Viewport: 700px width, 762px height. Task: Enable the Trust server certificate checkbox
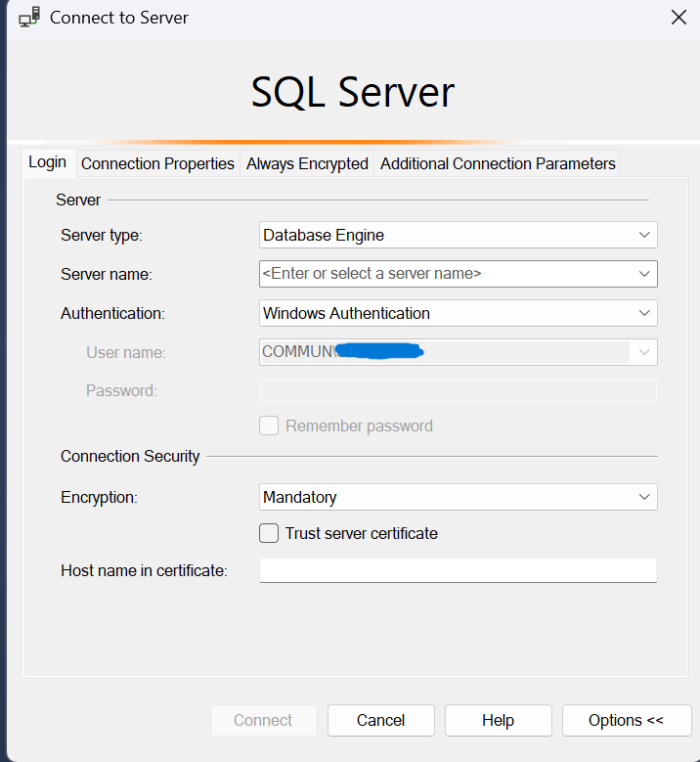pos(269,533)
